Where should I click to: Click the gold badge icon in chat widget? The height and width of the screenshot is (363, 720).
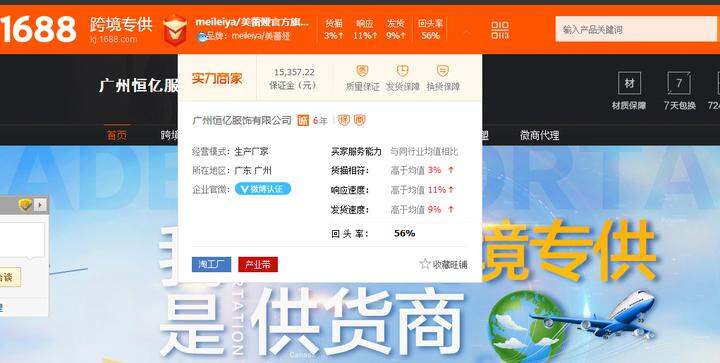coord(25,205)
